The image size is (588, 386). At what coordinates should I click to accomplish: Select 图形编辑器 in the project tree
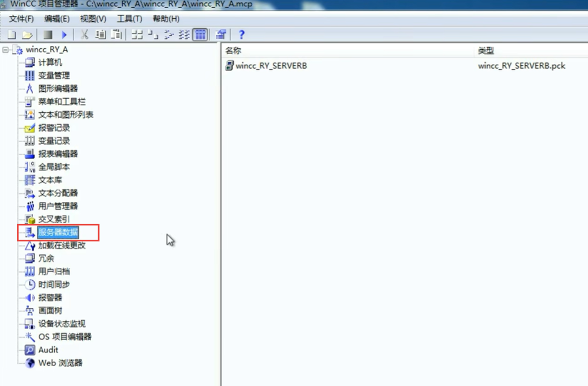coord(58,89)
